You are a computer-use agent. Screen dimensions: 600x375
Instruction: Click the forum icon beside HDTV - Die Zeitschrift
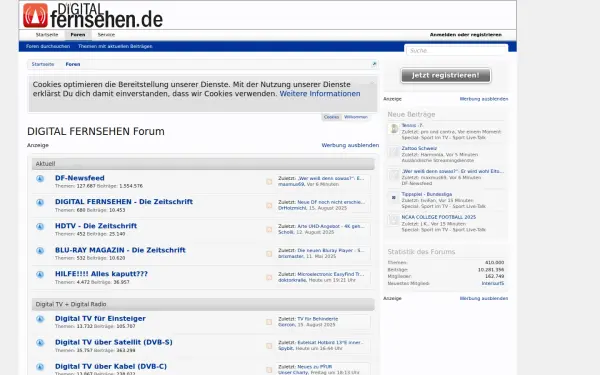[40, 227]
